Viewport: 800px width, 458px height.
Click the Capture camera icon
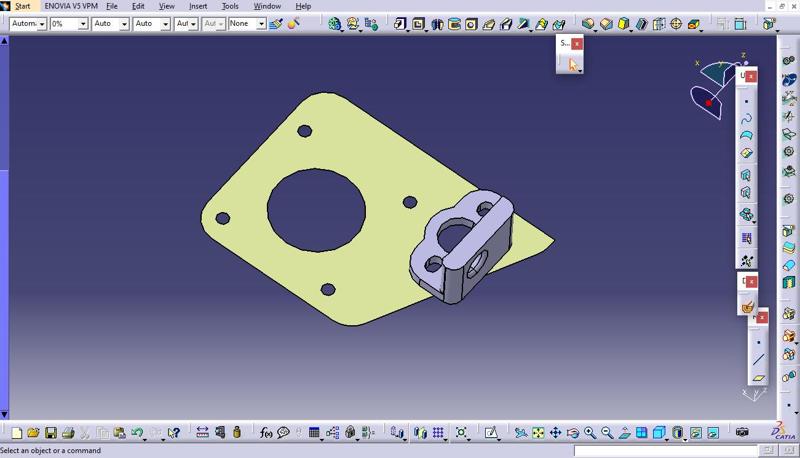pos(742,432)
